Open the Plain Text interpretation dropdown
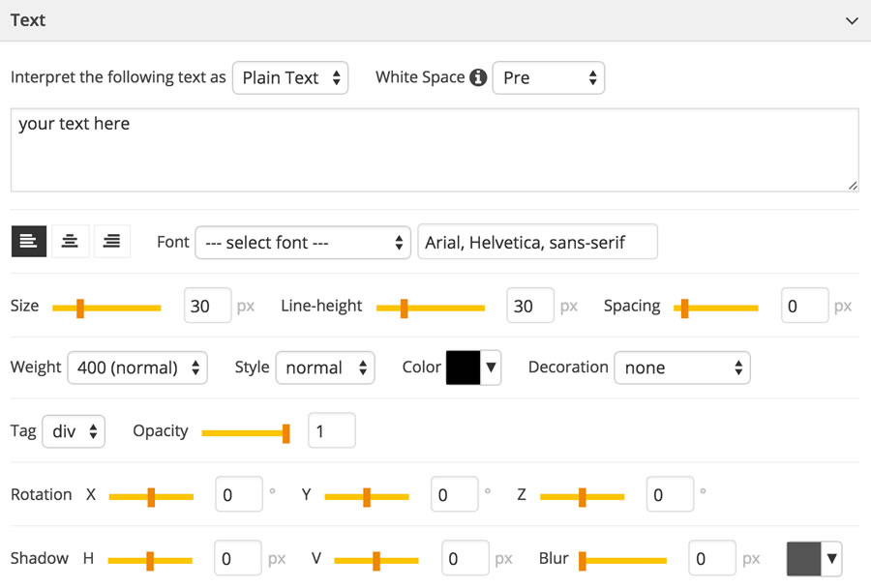The height and width of the screenshot is (588, 871). 290,77
